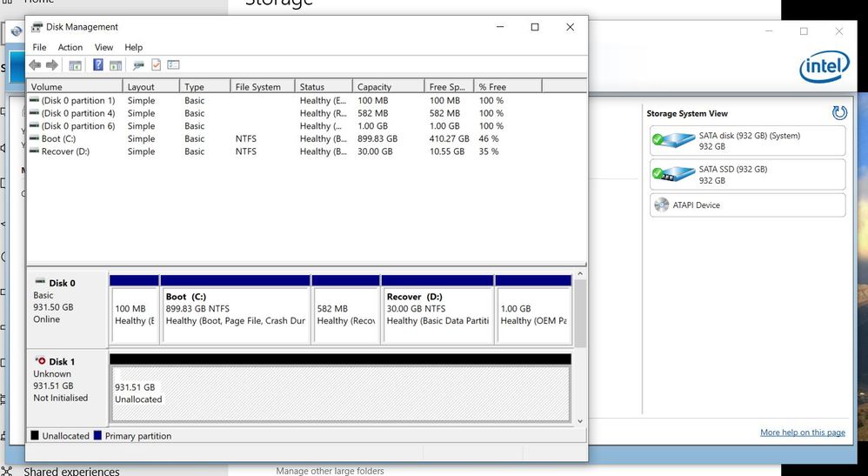This screenshot has width=868, height=476.
Task: Open Help via the blue question mark icon
Action: coord(98,65)
